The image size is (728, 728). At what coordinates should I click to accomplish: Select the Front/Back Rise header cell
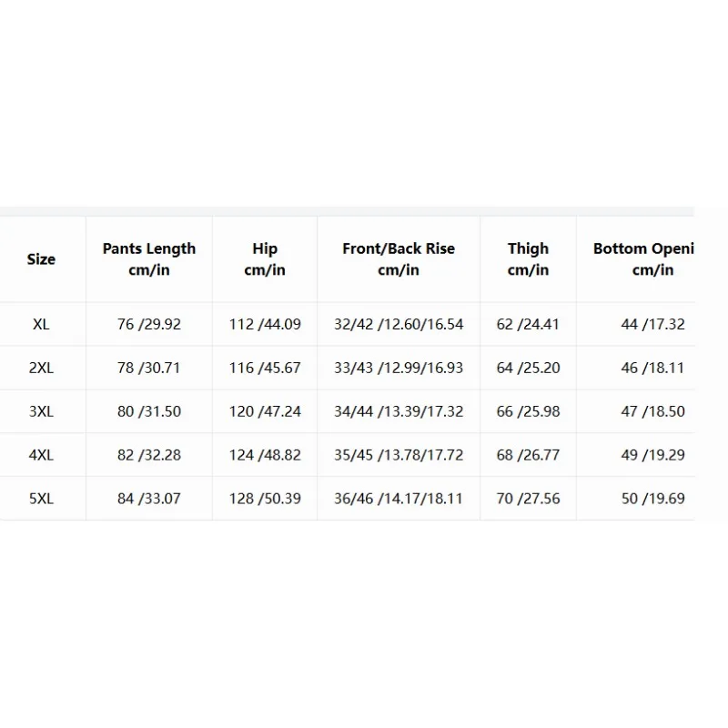click(x=399, y=259)
